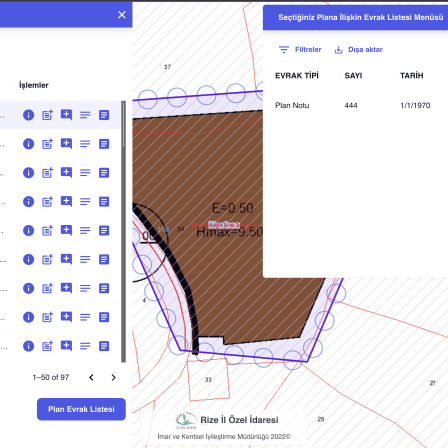Select the Plan Notu 444 row
This screenshot has width=448, height=448.
355,105
